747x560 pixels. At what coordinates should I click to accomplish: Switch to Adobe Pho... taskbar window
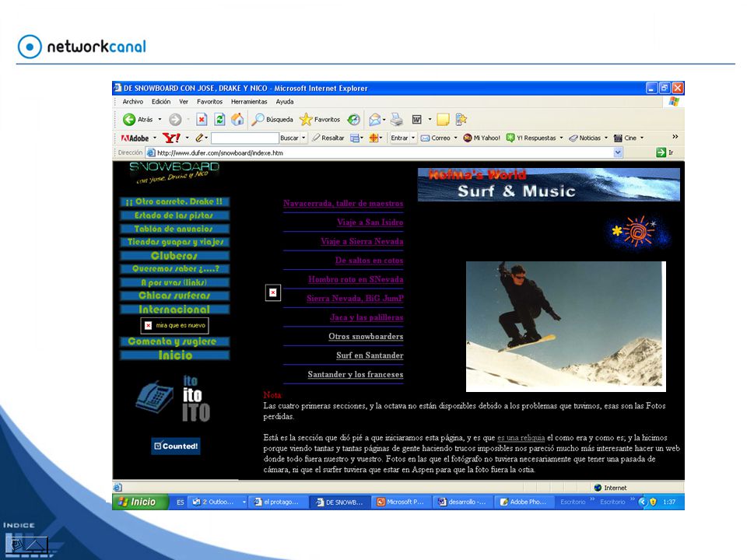click(524, 502)
